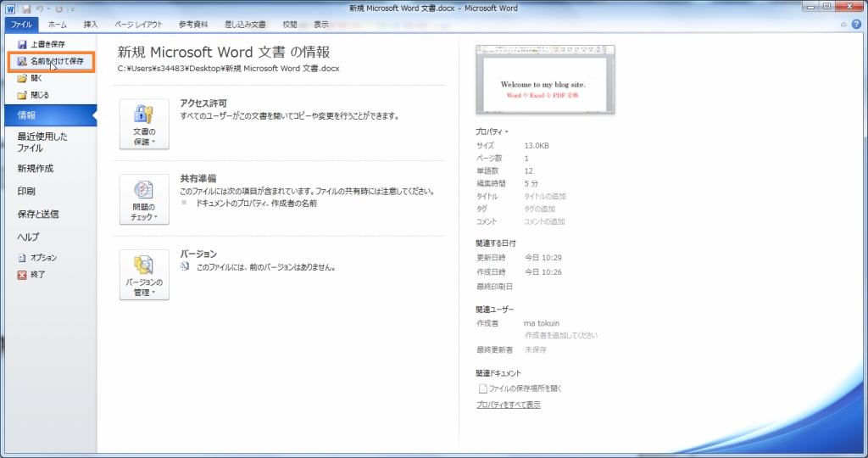Open the quick access toolbar customize arrow
868x458 pixels.
pyautogui.click(x=73, y=9)
